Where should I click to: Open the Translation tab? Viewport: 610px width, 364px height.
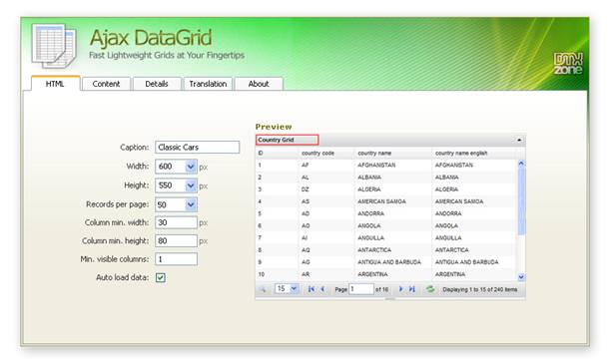pos(208,84)
